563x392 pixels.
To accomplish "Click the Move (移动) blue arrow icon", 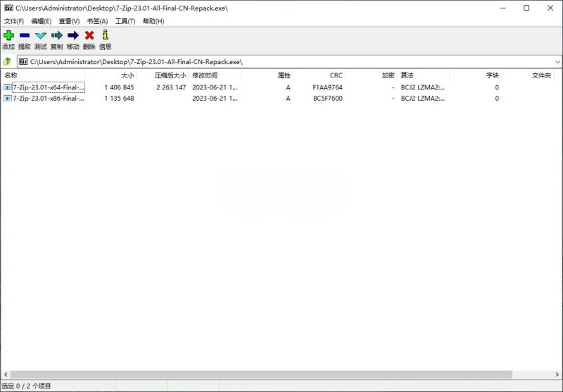I will coord(73,35).
